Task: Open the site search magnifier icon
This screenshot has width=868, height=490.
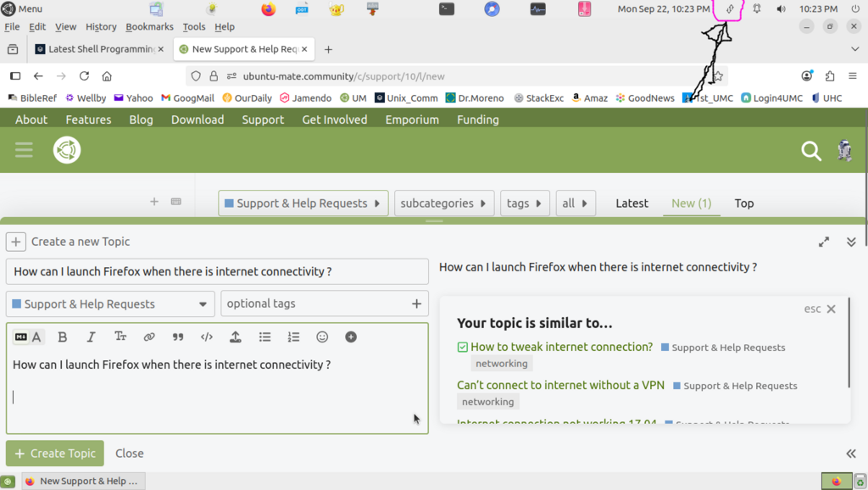Action: tap(811, 152)
